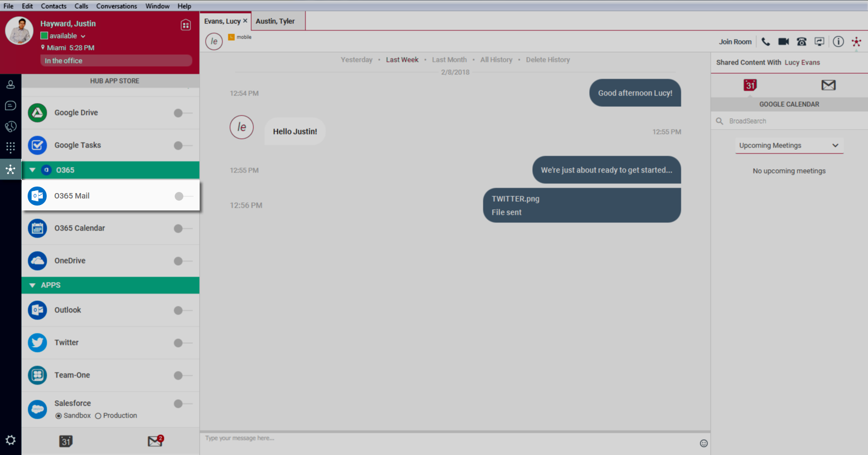Open the Conversations menu

(x=117, y=6)
